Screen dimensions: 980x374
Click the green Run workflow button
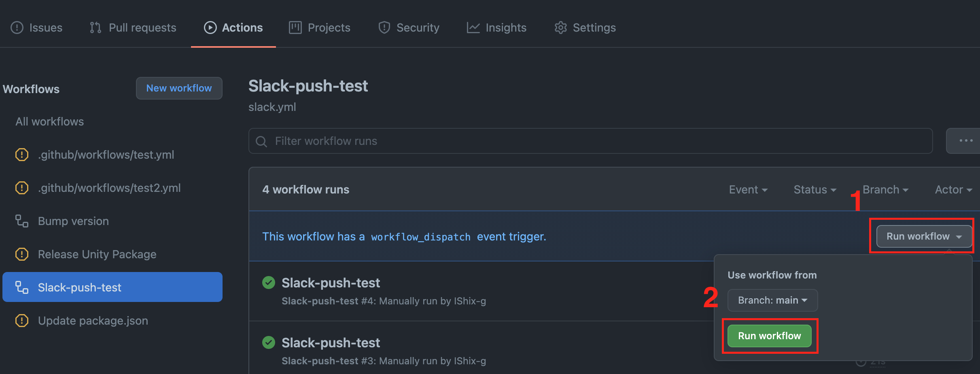point(769,336)
